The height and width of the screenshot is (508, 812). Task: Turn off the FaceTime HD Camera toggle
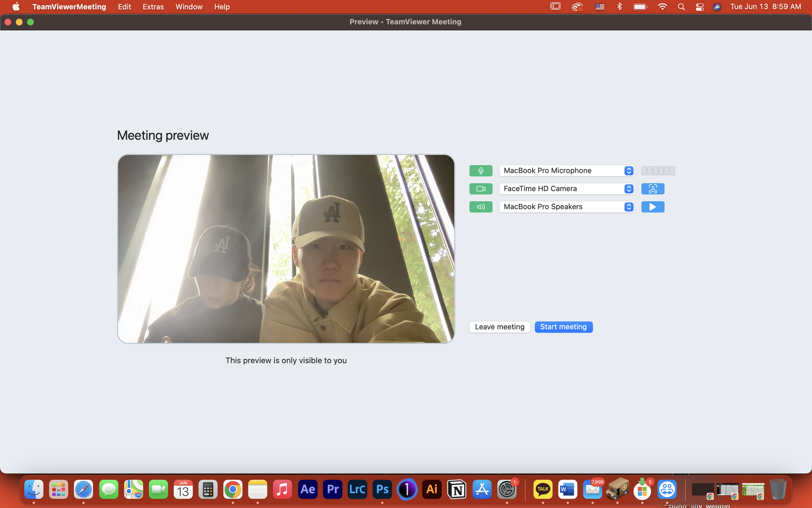click(x=481, y=189)
